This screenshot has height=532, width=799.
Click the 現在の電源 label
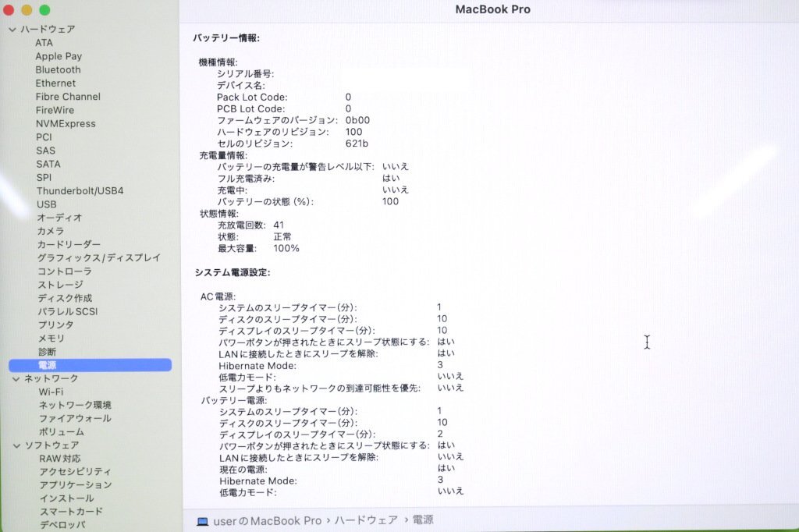243,470
